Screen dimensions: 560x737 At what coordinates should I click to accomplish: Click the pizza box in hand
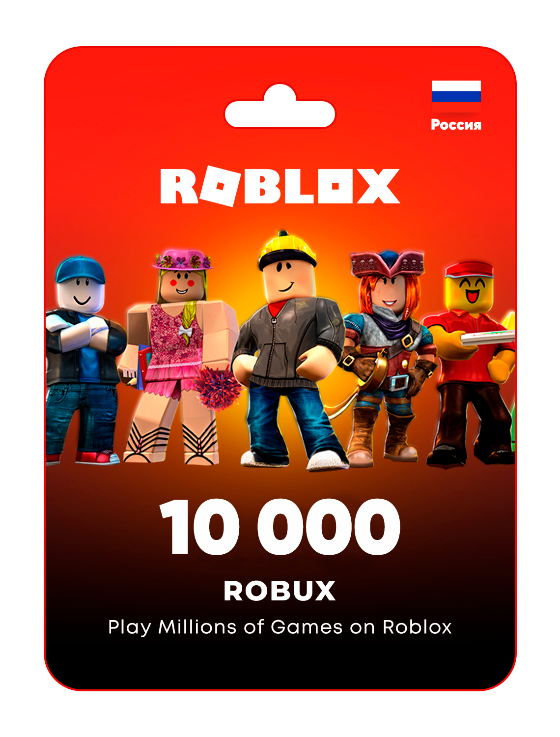point(487,337)
